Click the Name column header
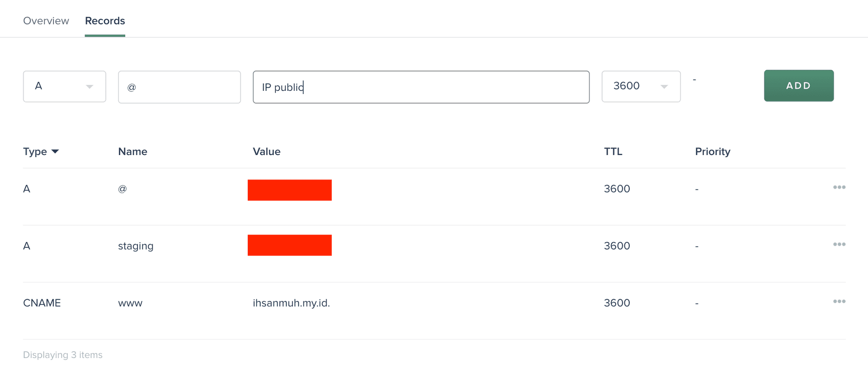This screenshot has width=868, height=368. [132, 151]
